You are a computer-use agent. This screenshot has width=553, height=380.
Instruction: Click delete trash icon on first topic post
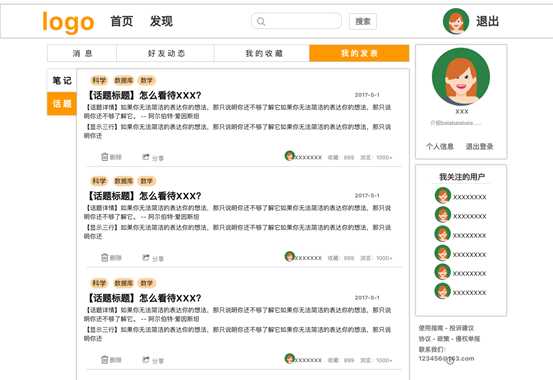click(x=104, y=157)
